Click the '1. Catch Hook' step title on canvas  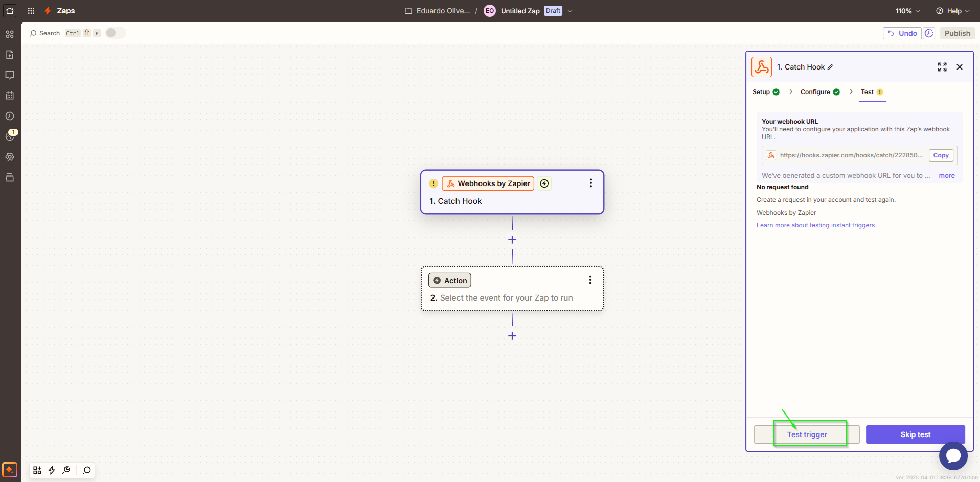[455, 201]
